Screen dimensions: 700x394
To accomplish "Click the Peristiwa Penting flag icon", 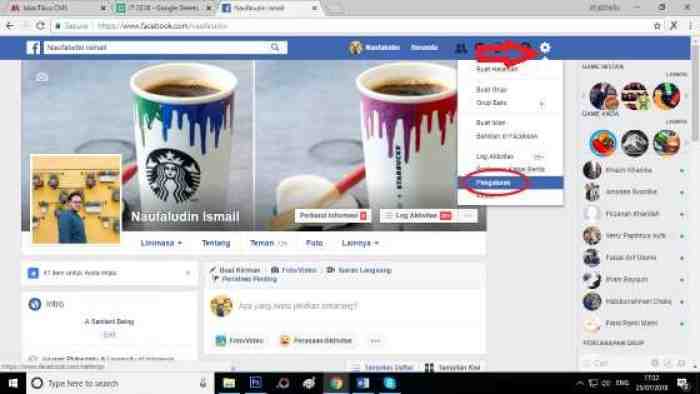I will coord(216,279).
